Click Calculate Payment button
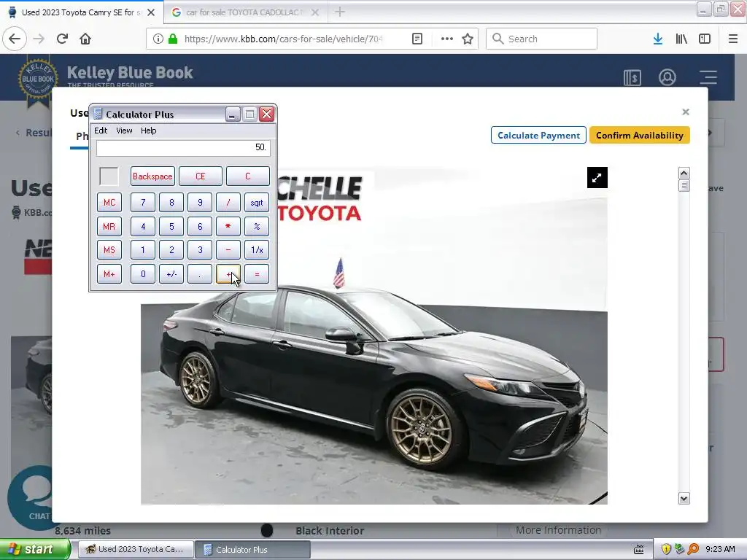747x560 pixels. 538,135
